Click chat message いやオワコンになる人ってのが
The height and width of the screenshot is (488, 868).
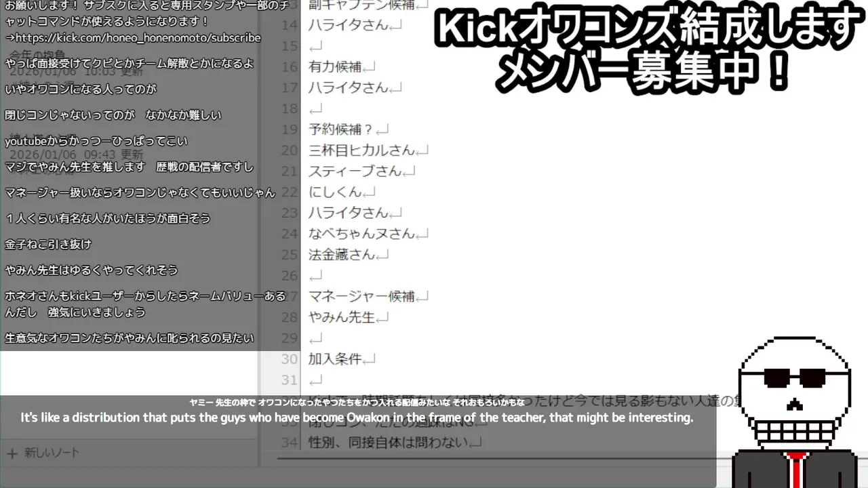[81, 89]
